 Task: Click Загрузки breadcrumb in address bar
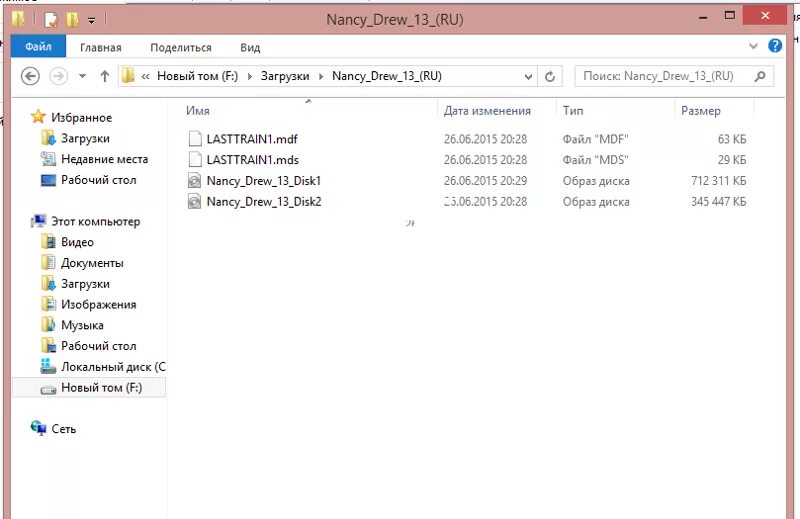pyautogui.click(x=285, y=76)
